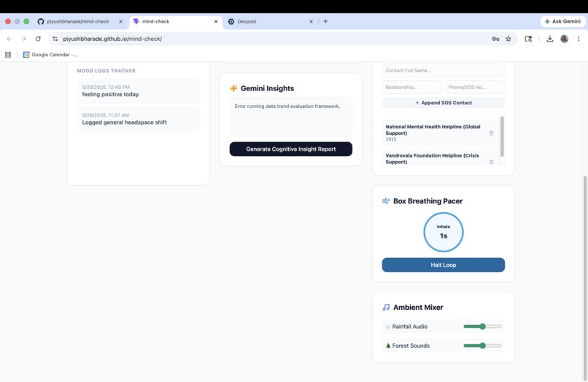
Task: Click Ask Gemini button
Action: pos(563,21)
